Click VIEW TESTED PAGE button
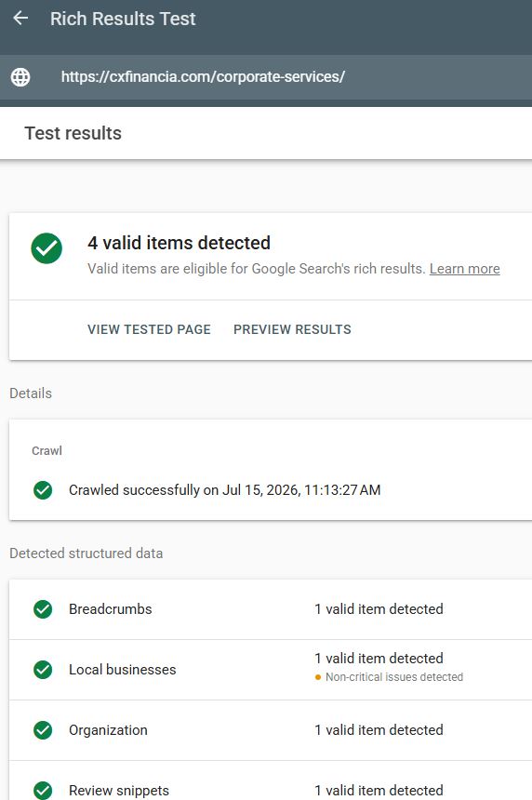 149,329
